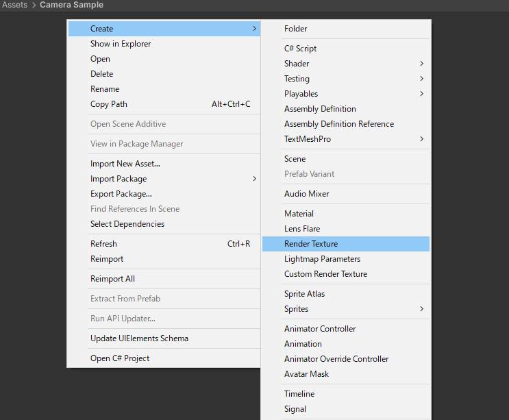Expand the Shader submenu
Image resolution: width=509 pixels, height=420 pixels.
tap(346, 64)
